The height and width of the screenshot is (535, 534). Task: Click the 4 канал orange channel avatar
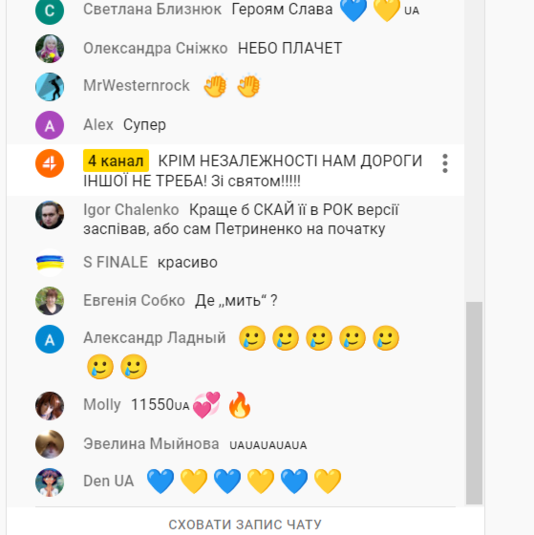(49, 163)
